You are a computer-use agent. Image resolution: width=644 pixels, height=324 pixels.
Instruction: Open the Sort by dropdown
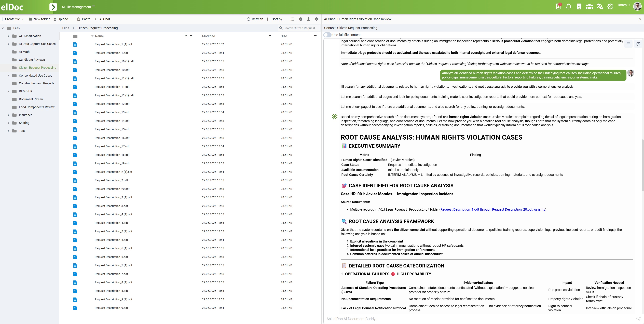point(276,19)
